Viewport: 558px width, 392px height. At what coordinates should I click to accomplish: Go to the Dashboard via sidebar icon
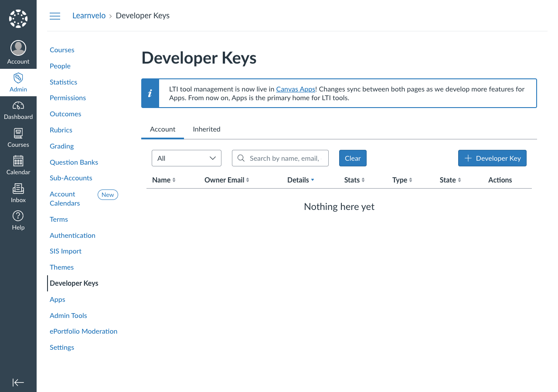pos(18,110)
